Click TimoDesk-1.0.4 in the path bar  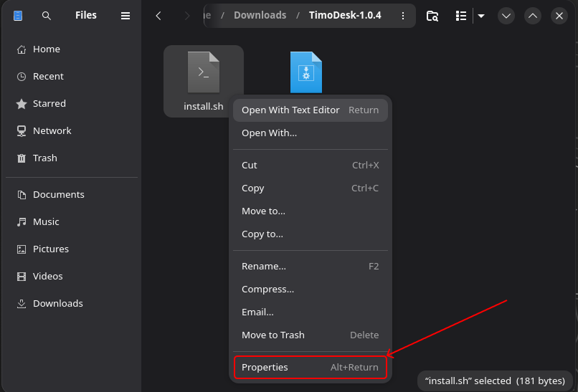345,16
